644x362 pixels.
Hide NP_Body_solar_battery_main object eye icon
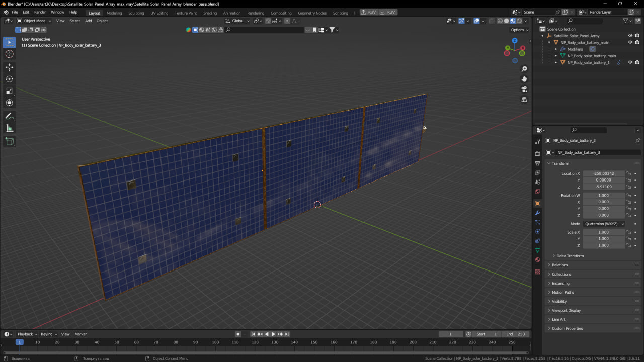click(630, 42)
